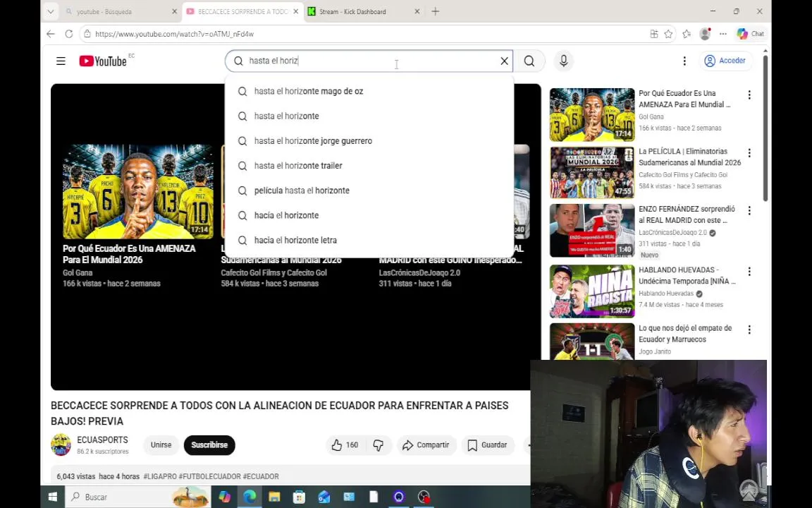This screenshot has width=812, height=508.
Task: Open Copilot from the taskbar
Action: [x=225, y=497]
